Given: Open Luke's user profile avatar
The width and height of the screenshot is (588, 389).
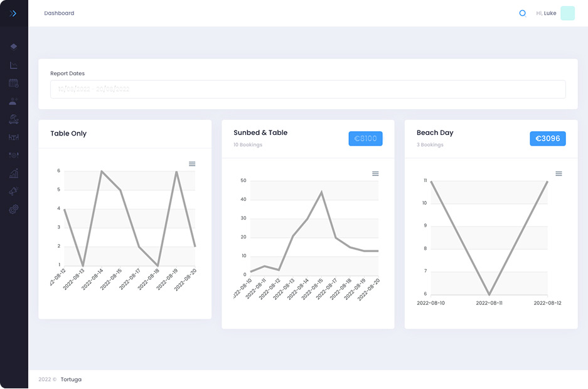Looking at the screenshot, I should [567, 13].
